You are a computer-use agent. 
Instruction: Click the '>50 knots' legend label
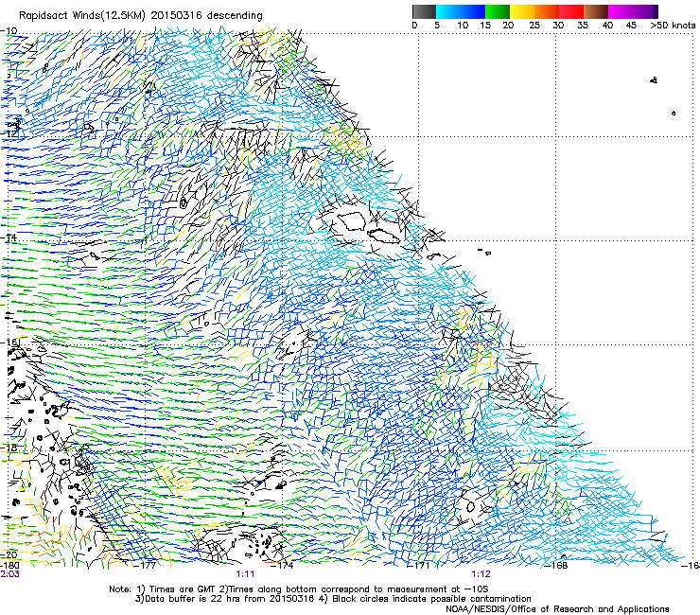pyautogui.click(x=673, y=26)
